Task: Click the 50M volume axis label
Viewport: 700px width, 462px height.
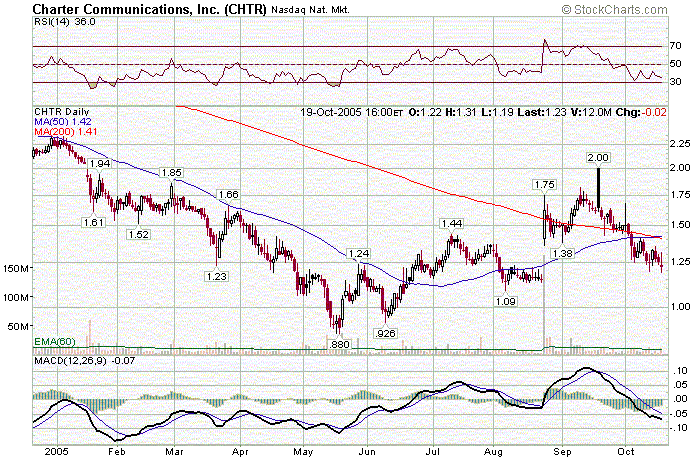Action: (19, 326)
